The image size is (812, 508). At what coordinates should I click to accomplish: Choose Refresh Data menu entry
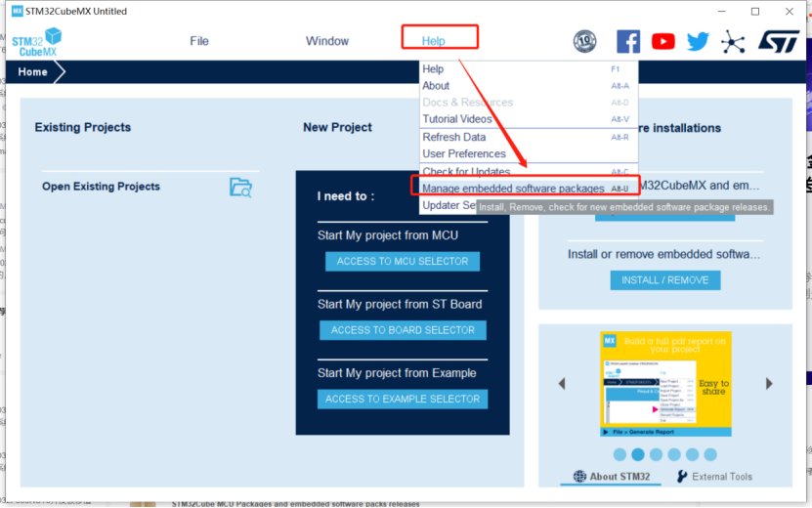pyautogui.click(x=529, y=137)
